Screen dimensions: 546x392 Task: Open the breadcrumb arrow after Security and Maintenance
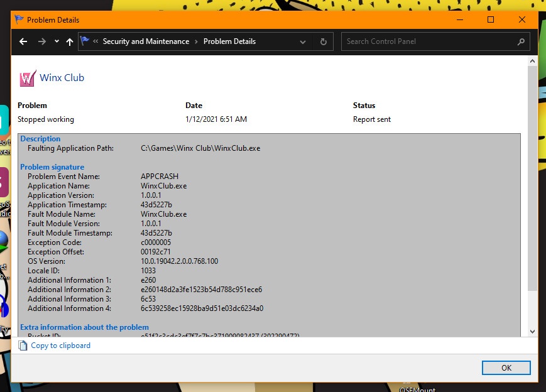[x=197, y=42]
